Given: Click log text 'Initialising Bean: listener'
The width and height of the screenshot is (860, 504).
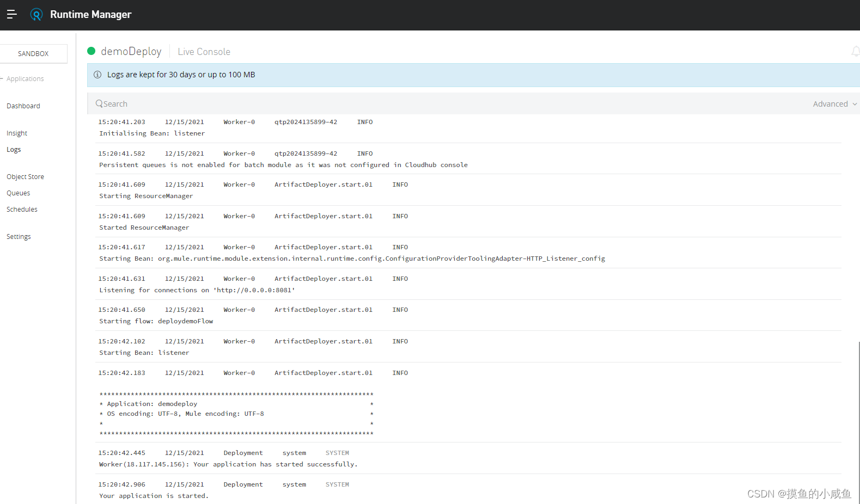Looking at the screenshot, I should click(x=152, y=133).
